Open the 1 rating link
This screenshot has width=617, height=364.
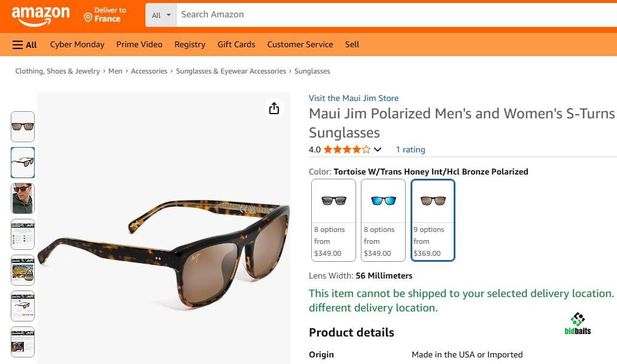[x=411, y=149]
